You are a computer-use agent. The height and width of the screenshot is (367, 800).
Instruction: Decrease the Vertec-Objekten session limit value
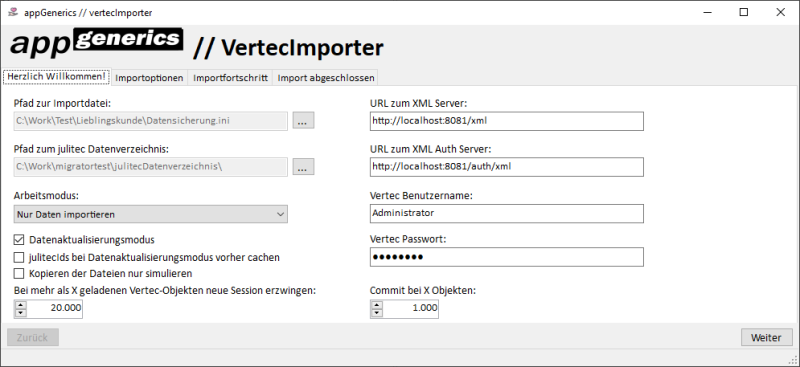coord(20,312)
